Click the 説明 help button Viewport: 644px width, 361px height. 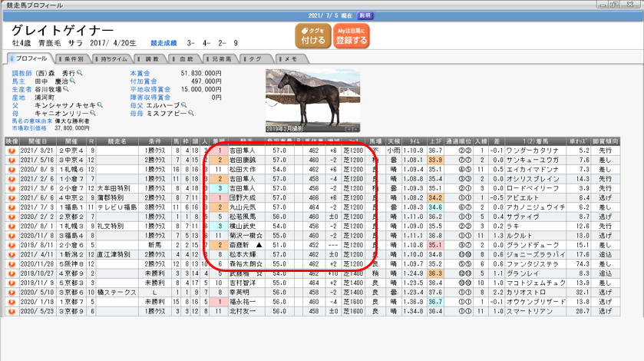(x=365, y=15)
